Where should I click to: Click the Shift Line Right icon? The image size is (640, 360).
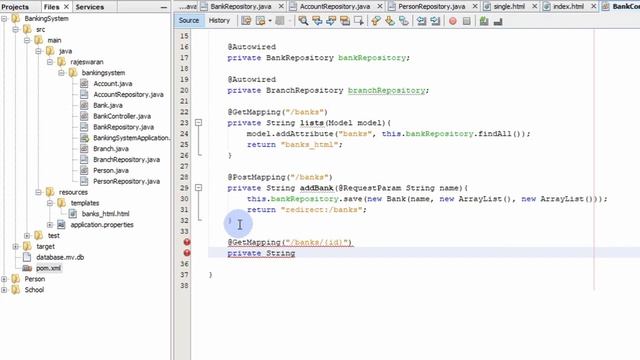(435, 21)
